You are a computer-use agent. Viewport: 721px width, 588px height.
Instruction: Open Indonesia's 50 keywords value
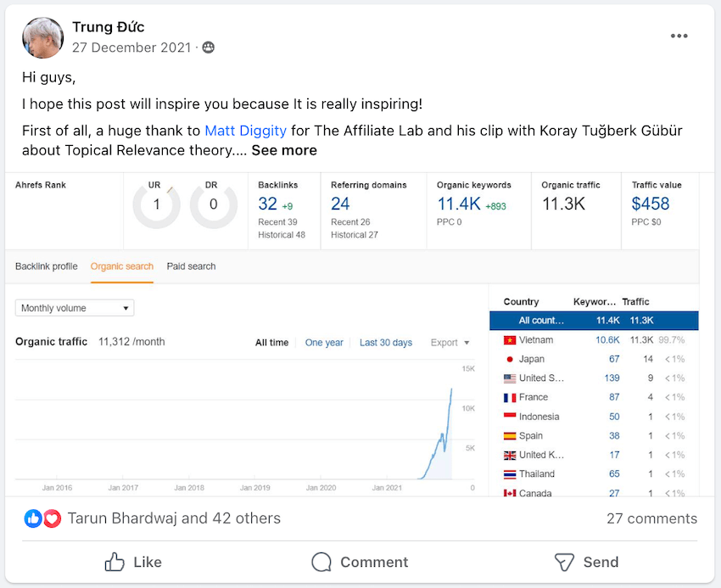[614, 417]
